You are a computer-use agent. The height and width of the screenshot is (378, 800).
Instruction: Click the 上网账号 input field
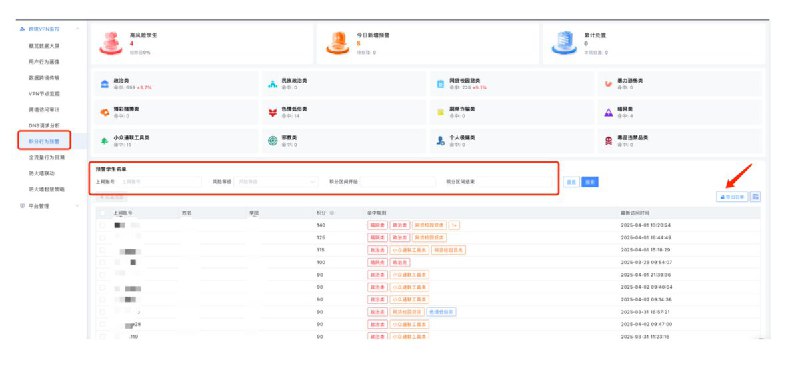pos(161,182)
